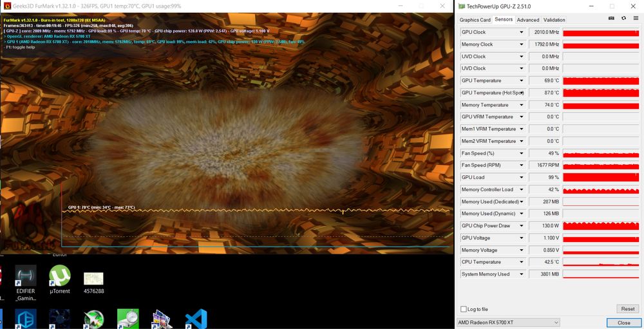Image resolution: width=644 pixels, height=329 pixels.
Task: Expand the GPU Chip Power Draw dropdown
Action: pos(522,226)
